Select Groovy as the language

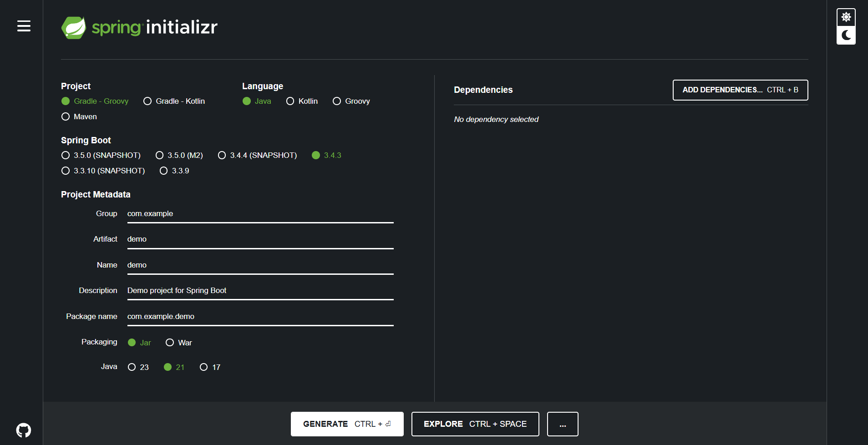(x=351, y=101)
